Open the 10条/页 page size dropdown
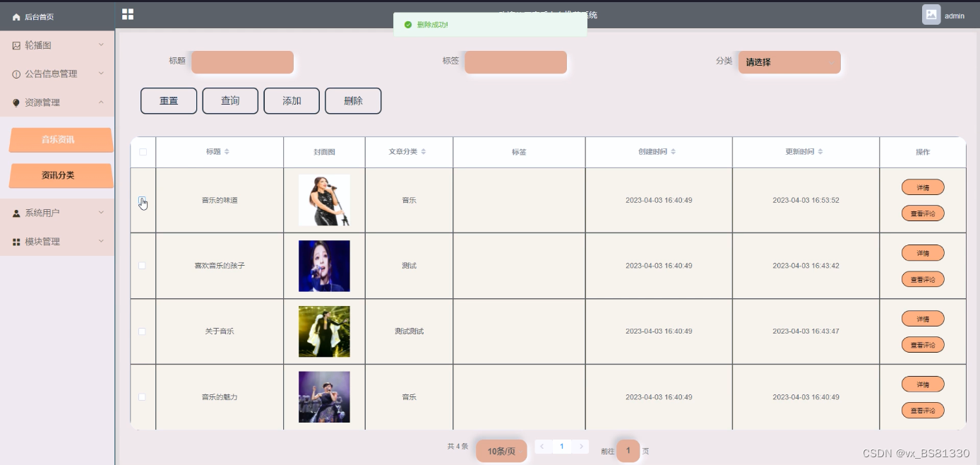Screen dimensions: 980x465 pyautogui.click(x=501, y=451)
